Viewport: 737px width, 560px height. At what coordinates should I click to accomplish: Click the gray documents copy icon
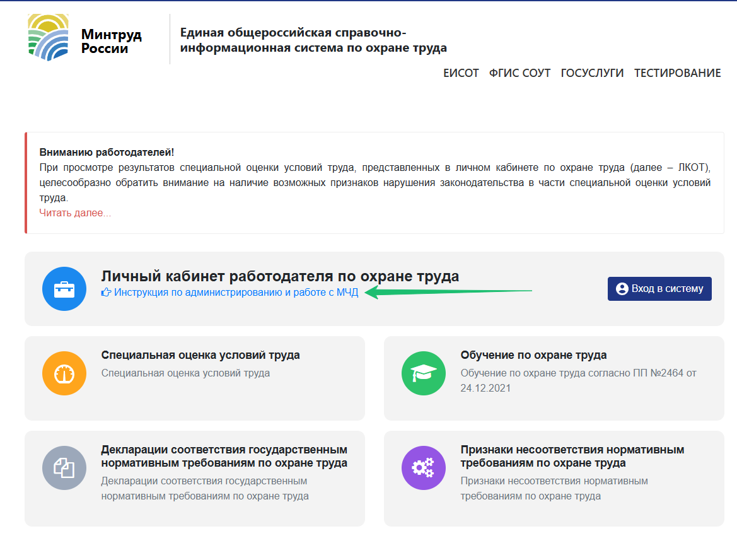pos(64,467)
